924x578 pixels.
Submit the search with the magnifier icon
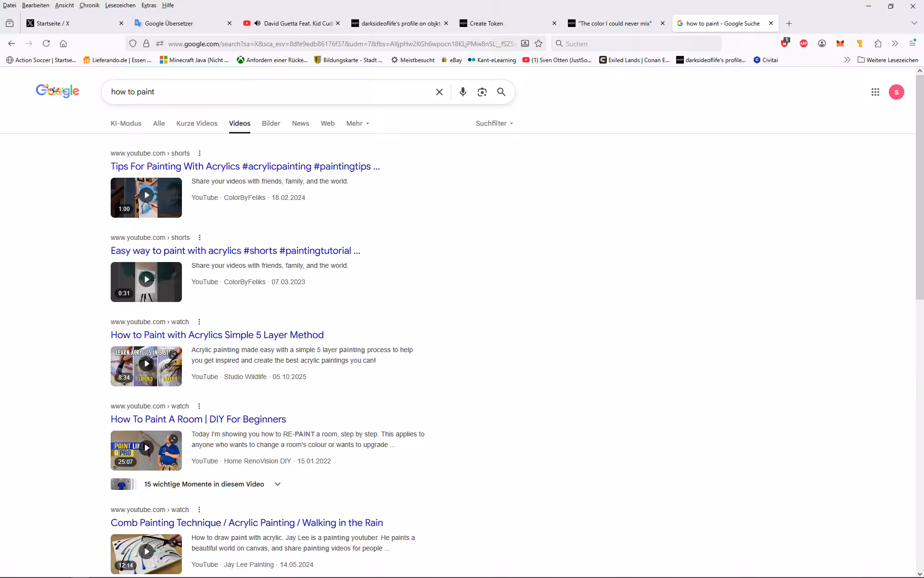501,92
